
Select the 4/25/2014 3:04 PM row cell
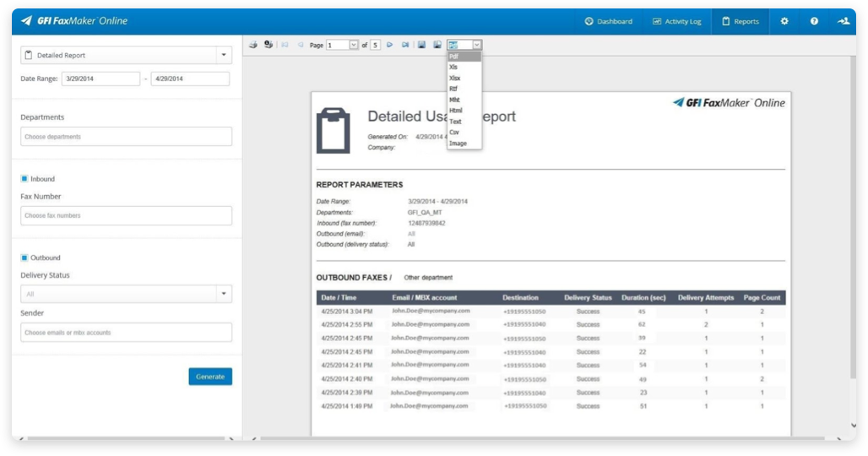346,312
